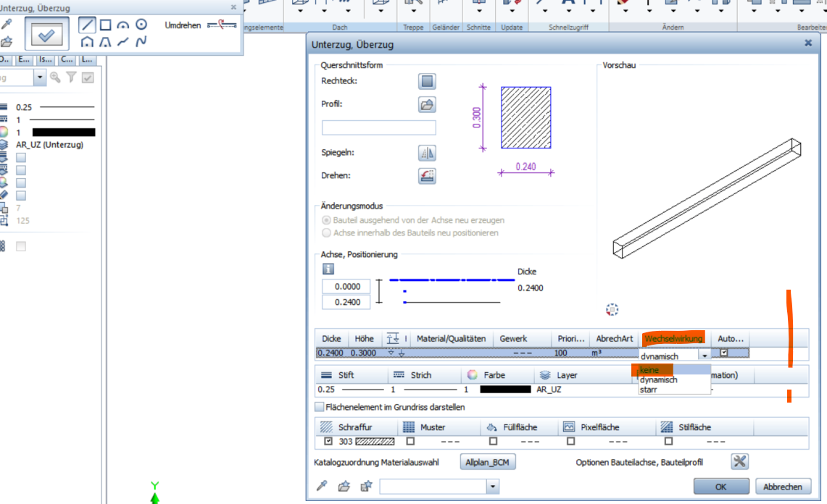Select the straight line drawing tool
Screen dimensions: 827x504
[86, 25]
